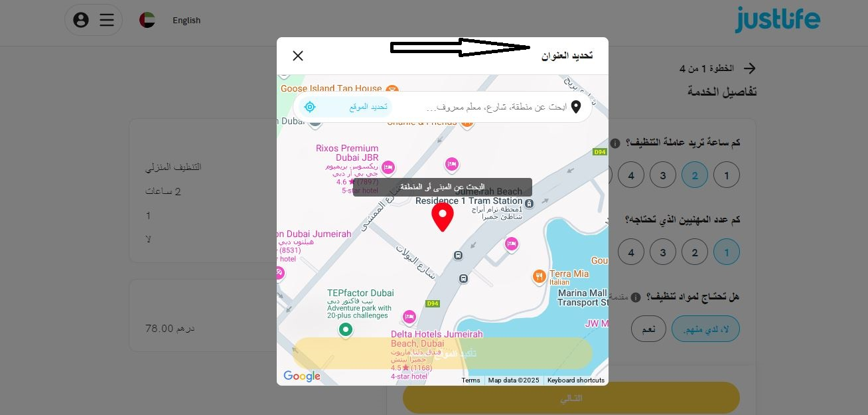Image resolution: width=868 pixels, height=415 pixels.
Task: Switch language to English
Action: coord(186,21)
